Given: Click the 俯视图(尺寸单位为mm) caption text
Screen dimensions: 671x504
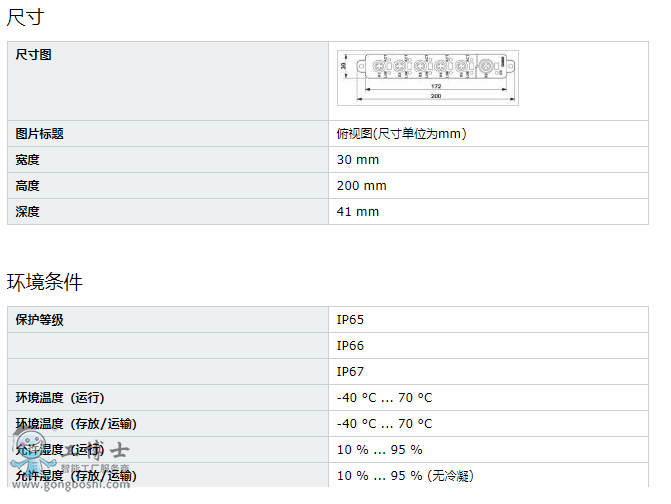Looking at the screenshot, I should (x=402, y=134).
